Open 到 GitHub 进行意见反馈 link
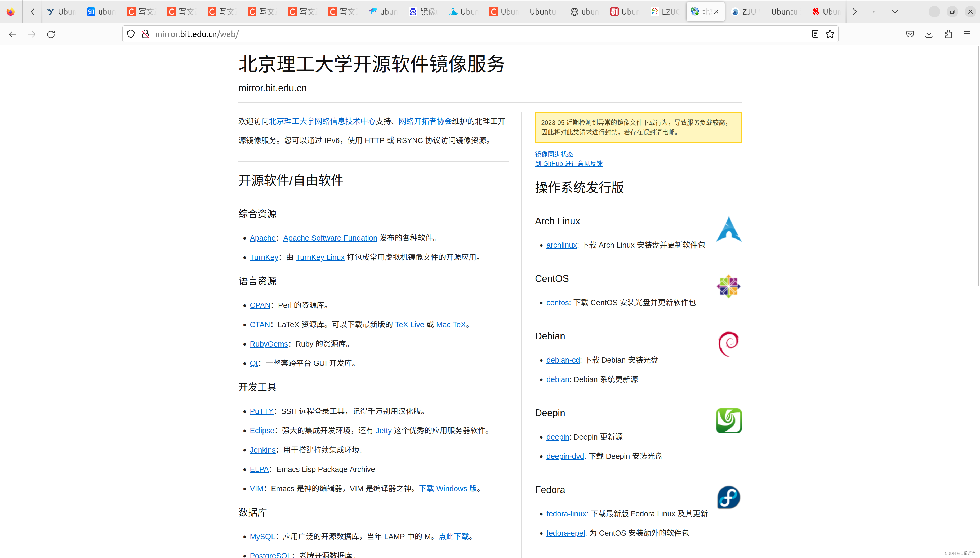The image size is (980, 558). tap(569, 164)
